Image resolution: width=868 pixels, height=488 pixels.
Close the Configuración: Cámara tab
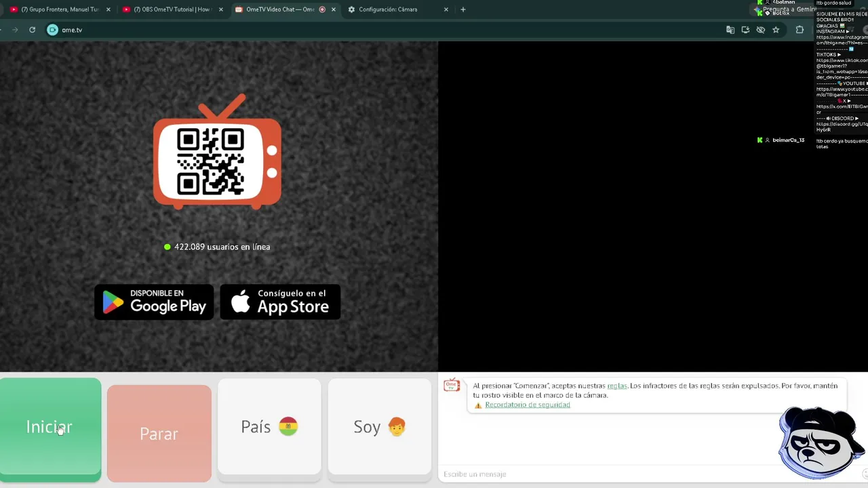[446, 9]
